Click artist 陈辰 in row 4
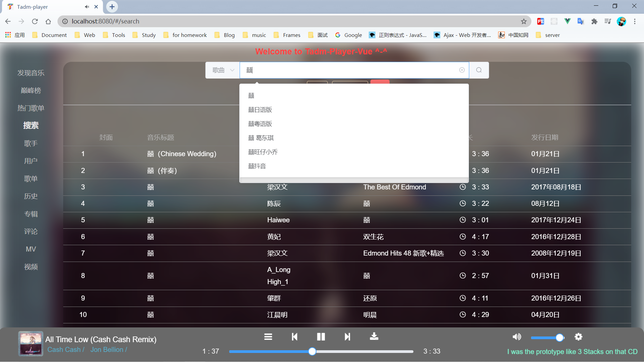This screenshot has height=362, width=644. 274,203
